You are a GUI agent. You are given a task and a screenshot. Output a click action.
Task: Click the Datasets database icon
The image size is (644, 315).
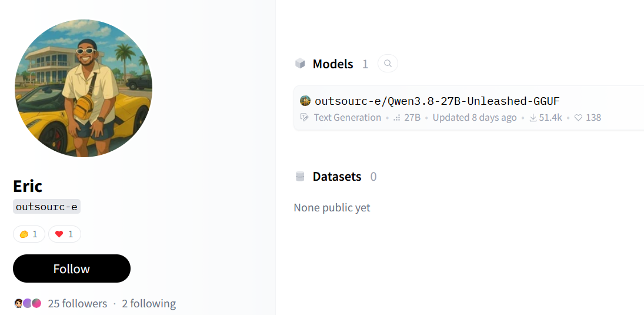tap(300, 177)
